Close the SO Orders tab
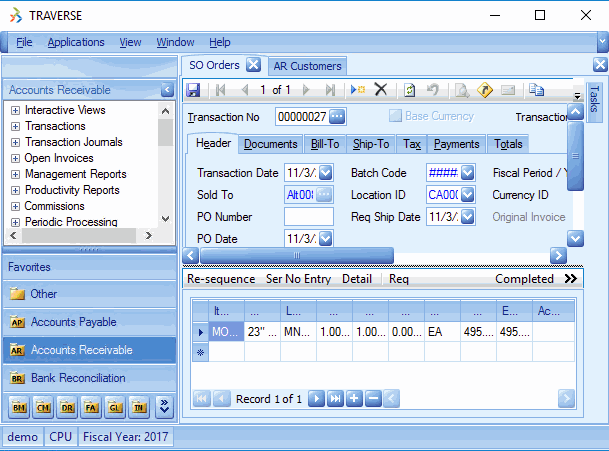The height and width of the screenshot is (451, 609). pyautogui.click(x=253, y=64)
